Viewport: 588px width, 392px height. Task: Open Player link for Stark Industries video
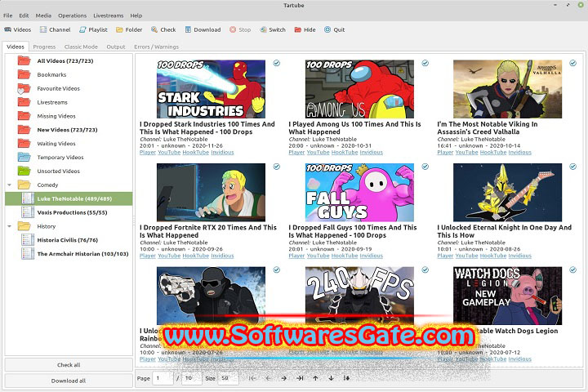click(148, 152)
